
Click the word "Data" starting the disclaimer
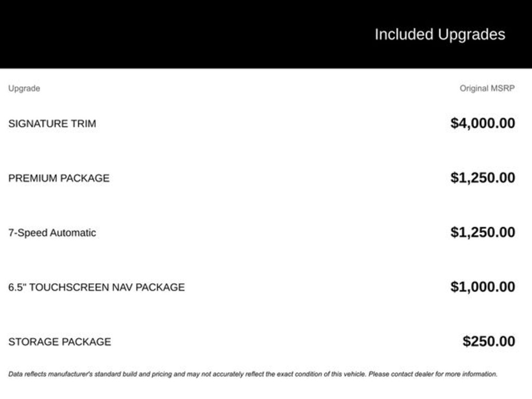16,374
